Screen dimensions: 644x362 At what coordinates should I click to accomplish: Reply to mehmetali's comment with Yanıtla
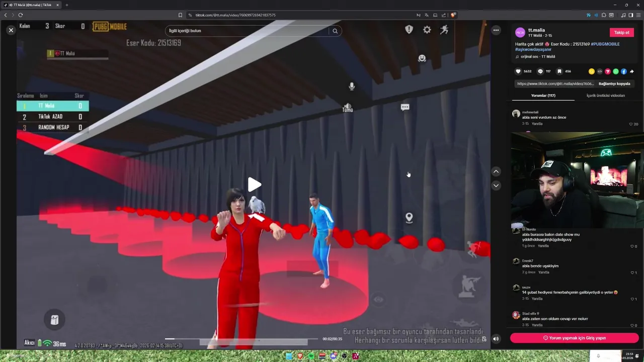[537, 124]
